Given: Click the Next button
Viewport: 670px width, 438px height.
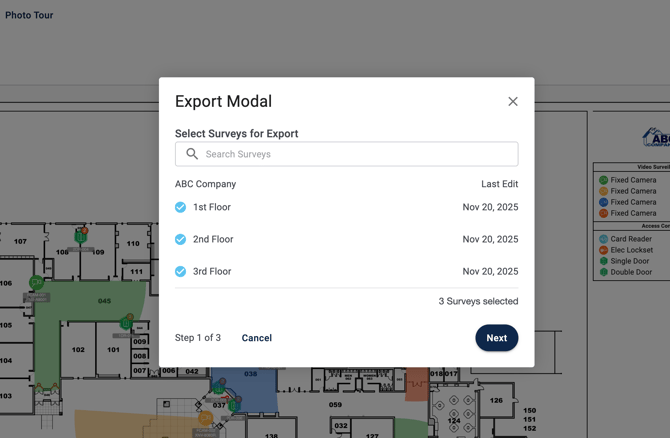Looking at the screenshot, I should [x=496, y=338].
